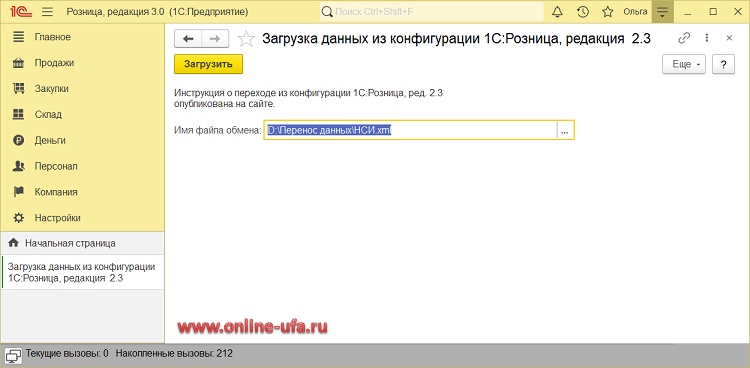Open the notifications bell
This screenshot has height=368, width=750.
[557, 12]
